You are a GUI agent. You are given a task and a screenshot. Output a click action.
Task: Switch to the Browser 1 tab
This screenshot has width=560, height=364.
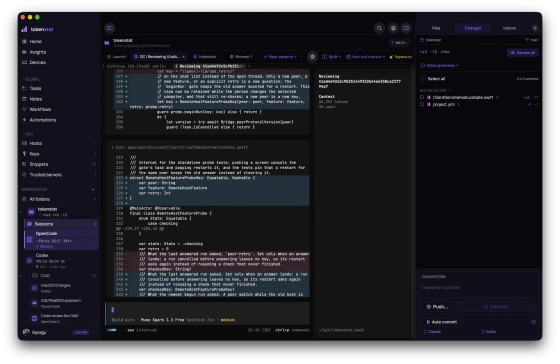pos(241,56)
